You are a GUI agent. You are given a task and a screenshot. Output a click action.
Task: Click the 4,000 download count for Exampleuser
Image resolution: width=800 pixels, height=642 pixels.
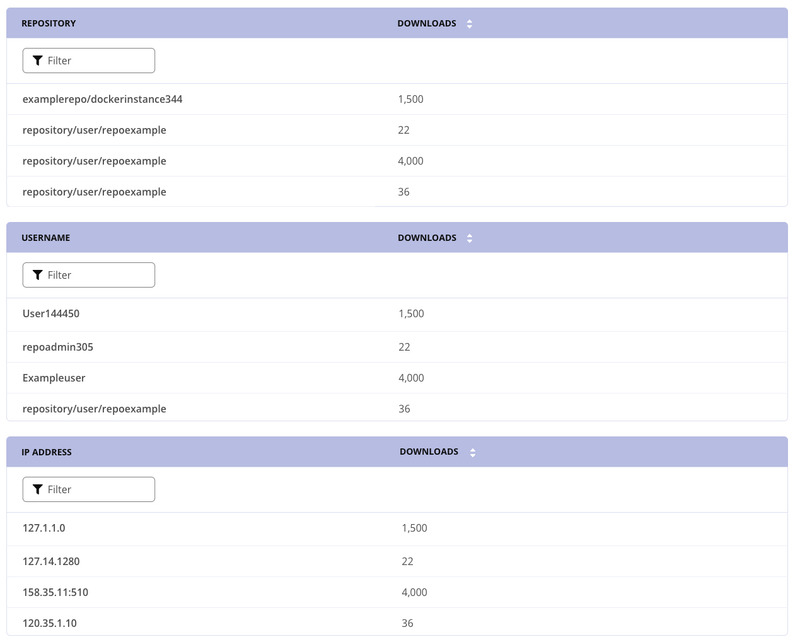pos(412,377)
